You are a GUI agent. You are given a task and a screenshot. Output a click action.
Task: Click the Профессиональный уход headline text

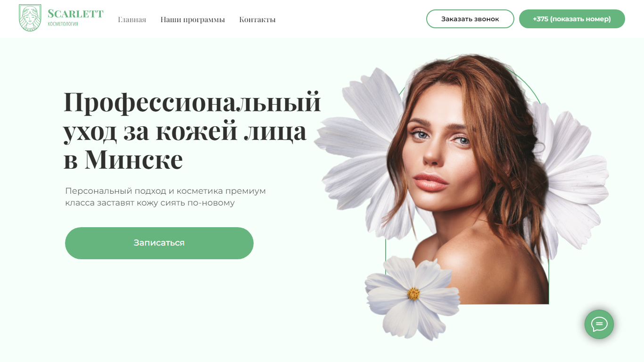click(x=192, y=131)
